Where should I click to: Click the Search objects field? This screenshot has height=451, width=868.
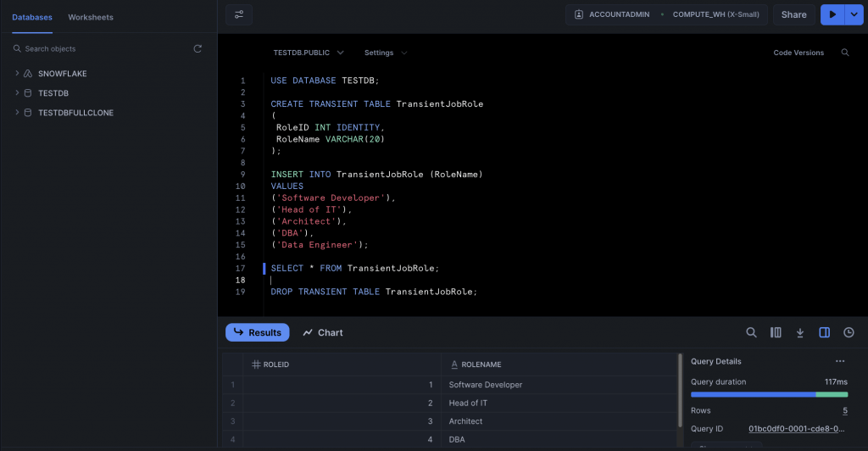102,49
